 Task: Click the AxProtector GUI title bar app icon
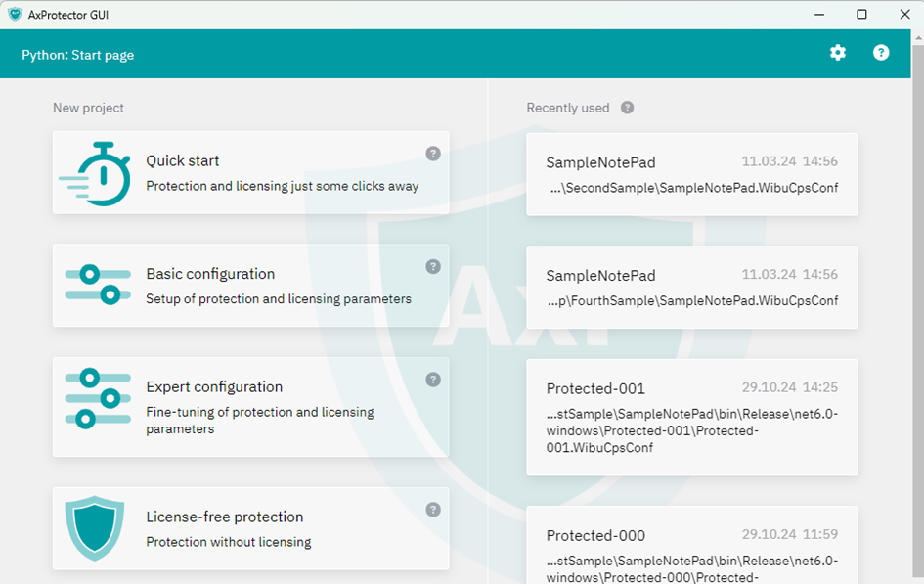coord(15,14)
